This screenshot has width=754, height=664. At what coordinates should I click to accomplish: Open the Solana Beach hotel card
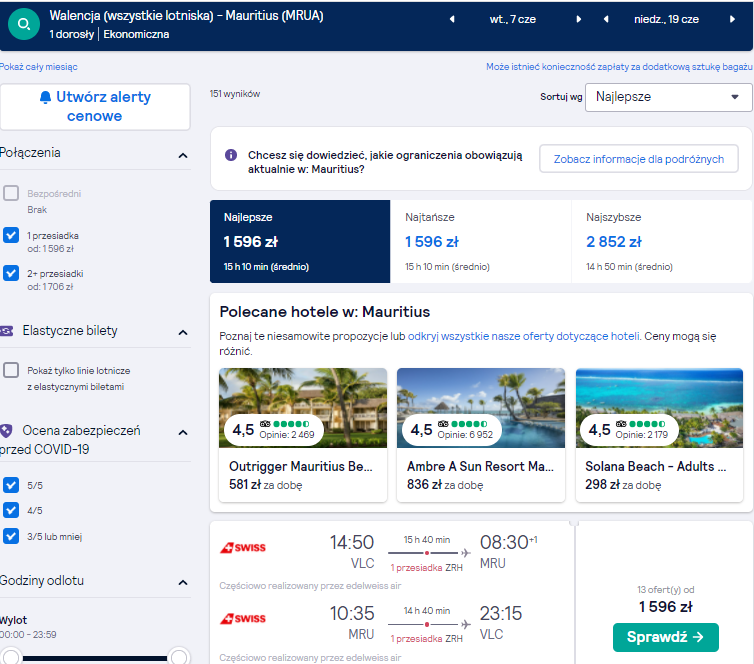point(659,435)
